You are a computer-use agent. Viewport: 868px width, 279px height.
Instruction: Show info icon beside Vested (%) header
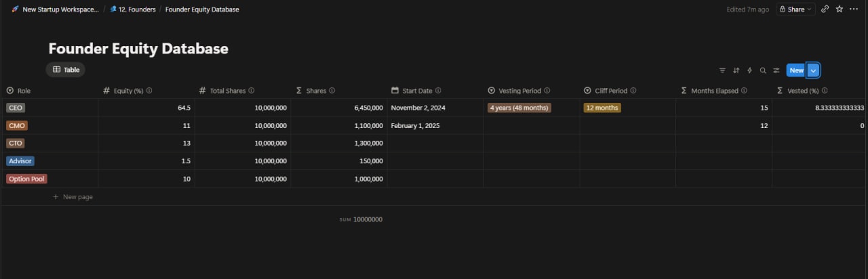click(825, 91)
